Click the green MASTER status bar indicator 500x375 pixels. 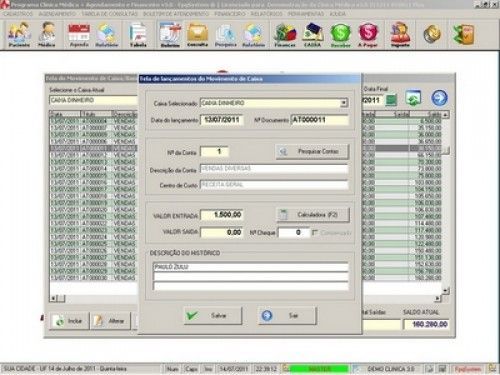pos(319,369)
